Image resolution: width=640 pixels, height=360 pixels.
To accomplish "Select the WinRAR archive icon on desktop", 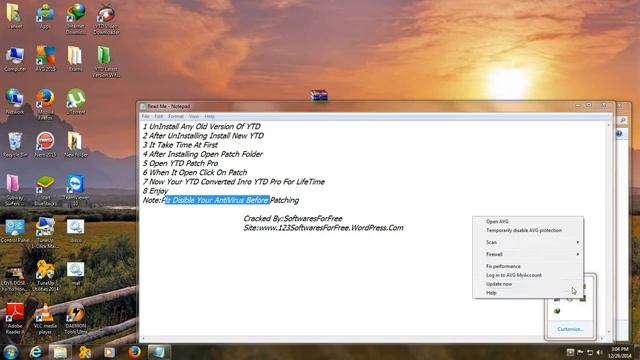I will [x=319, y=96].
